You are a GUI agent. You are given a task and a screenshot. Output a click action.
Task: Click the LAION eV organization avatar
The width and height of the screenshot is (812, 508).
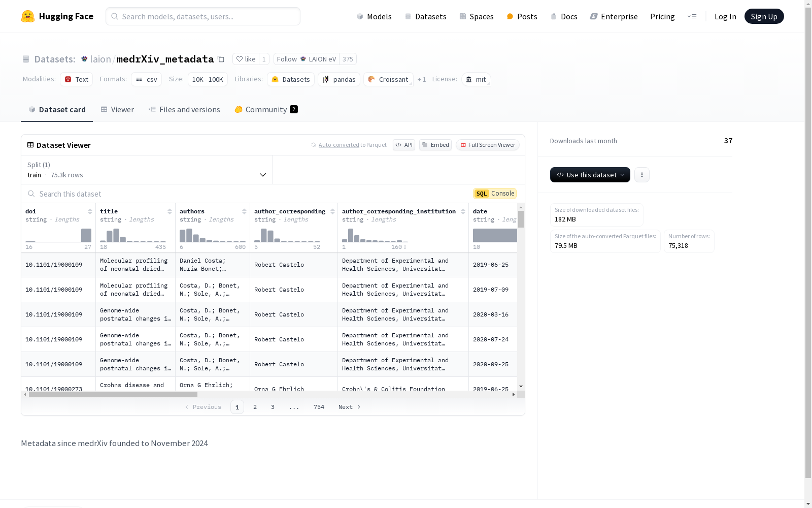point(303,59)
